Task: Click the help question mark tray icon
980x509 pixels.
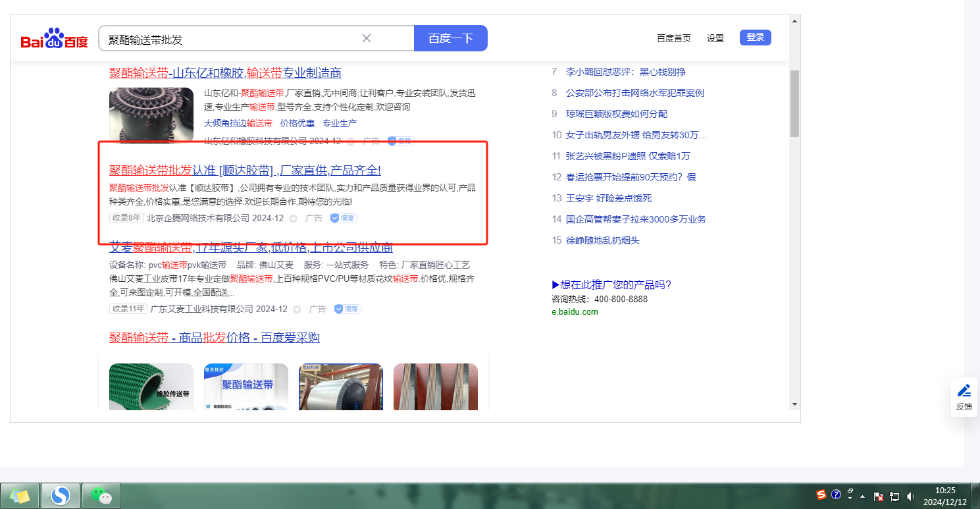Action: click(x=836, y=495)
